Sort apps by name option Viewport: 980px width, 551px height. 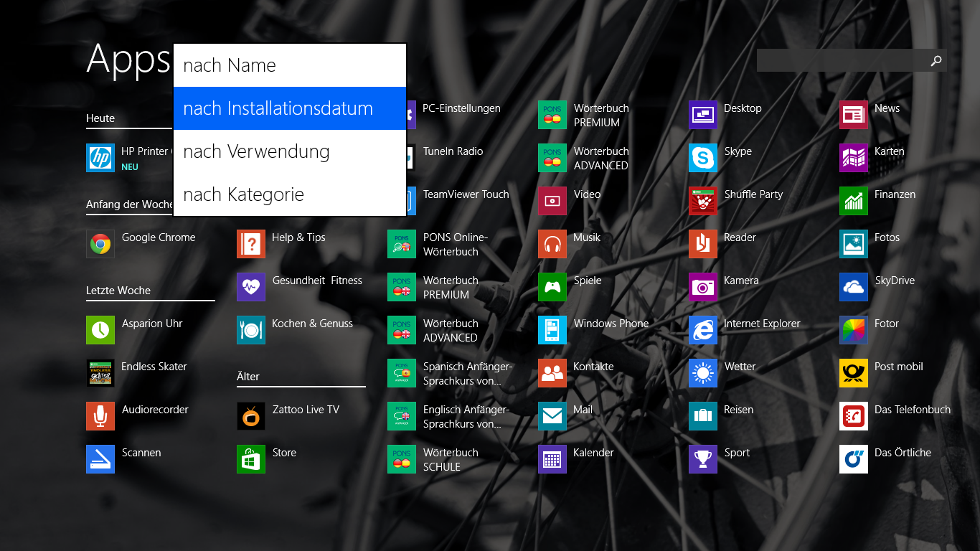(x=290, y=65)
